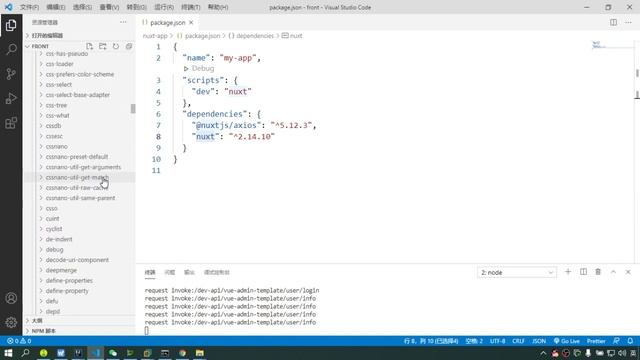Viewport: 640px width, 360px height.
Task: Open Source Control view
Action: [x=11, y=74]
